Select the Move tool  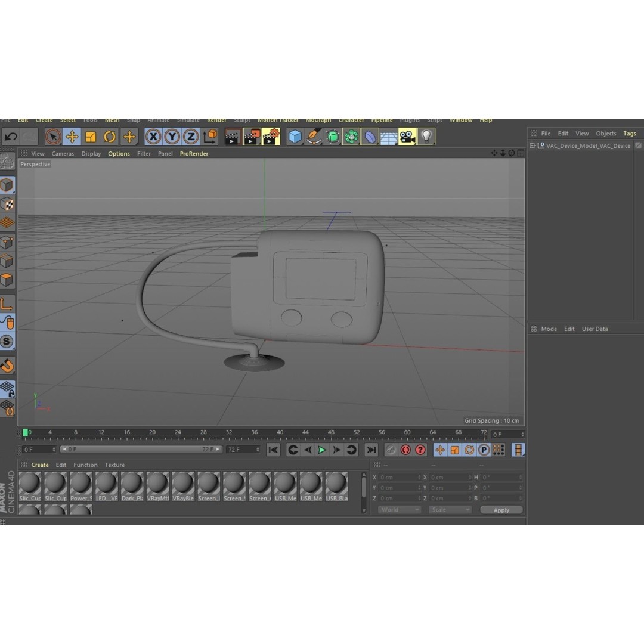point(73,137)
